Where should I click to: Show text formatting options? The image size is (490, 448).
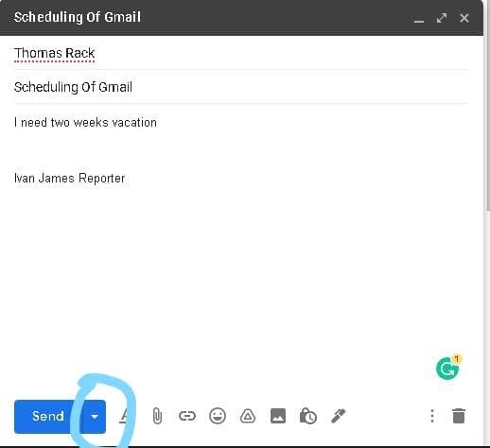point(124,416)
